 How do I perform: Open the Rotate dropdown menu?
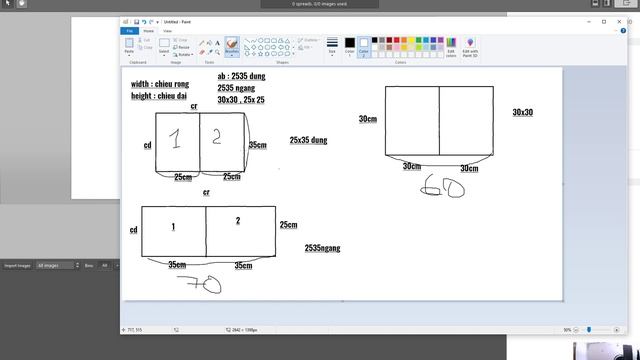coord(183,55)
